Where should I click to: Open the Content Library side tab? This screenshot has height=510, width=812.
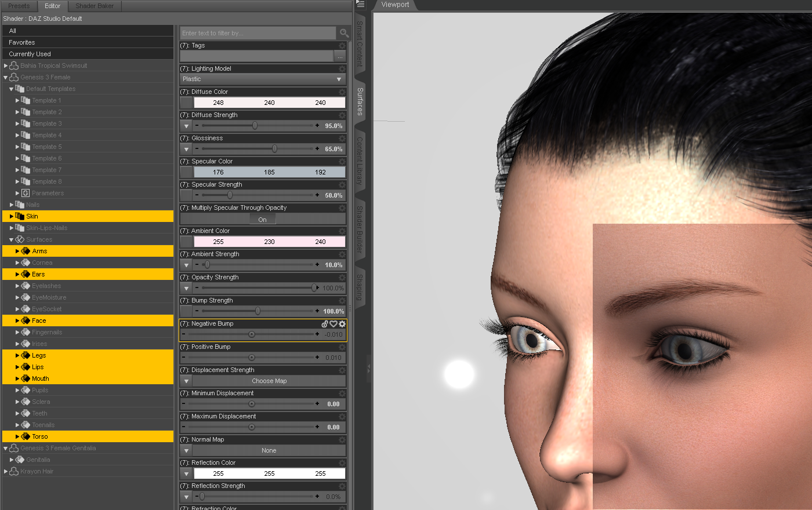click(x=360, y=161)
